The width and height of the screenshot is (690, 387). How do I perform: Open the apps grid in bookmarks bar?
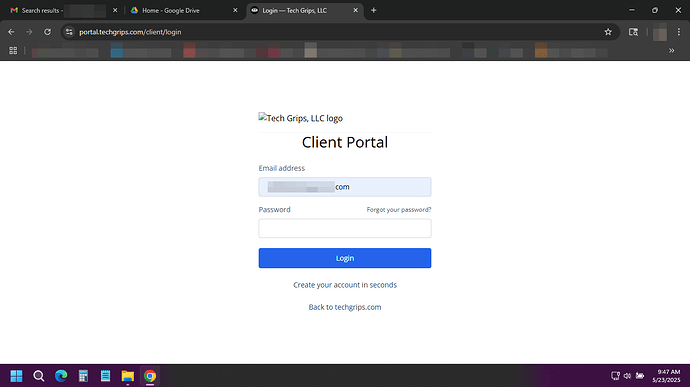13,51
